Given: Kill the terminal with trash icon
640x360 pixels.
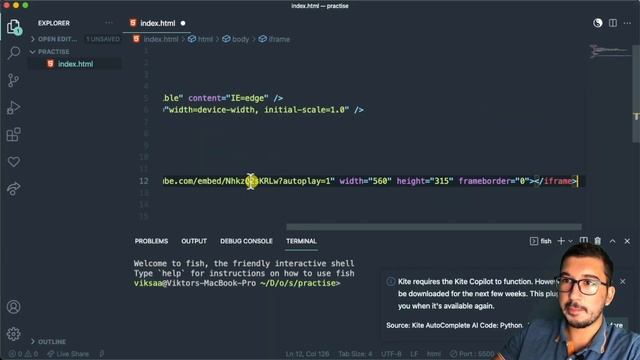Looking at the screenshot, I should pyautogui.click(x=598, y=241).
